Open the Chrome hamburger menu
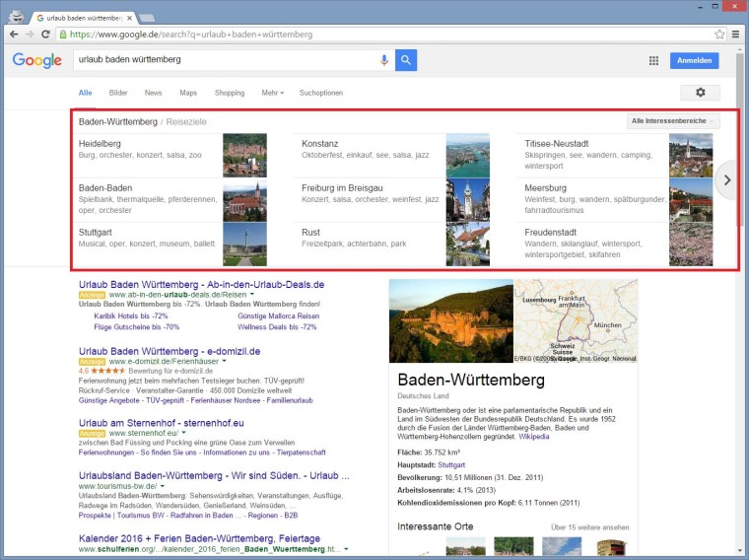The image size is (749, 560). point(735,34)
